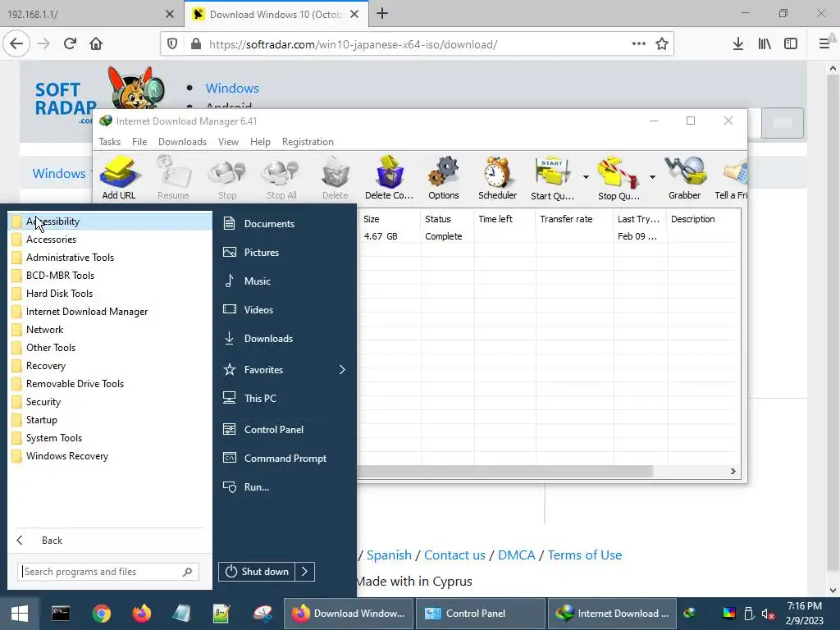840x630 pixels.
Task: Click the IDM horizontal scrollbar right arrow
Action: click(733, 472)
